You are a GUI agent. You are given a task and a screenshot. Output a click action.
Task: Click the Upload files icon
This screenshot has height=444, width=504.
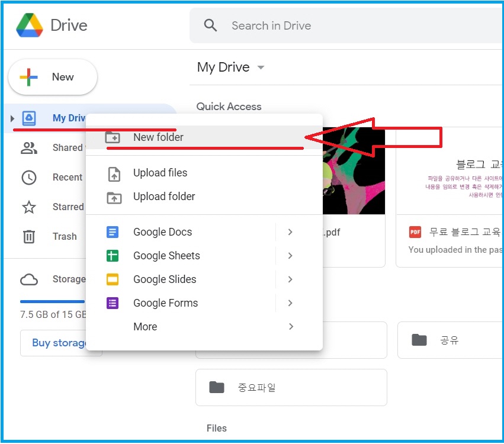click(x=114, y=174)
